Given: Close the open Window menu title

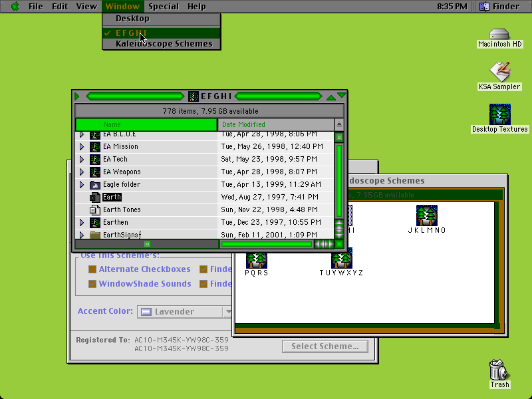Looking at the screenshot, I should coord(122,6).
